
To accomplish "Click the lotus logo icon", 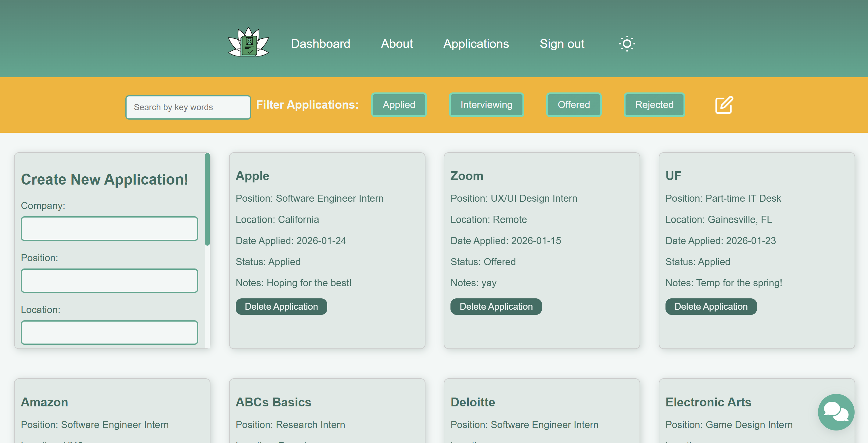I will click(248, 42).
